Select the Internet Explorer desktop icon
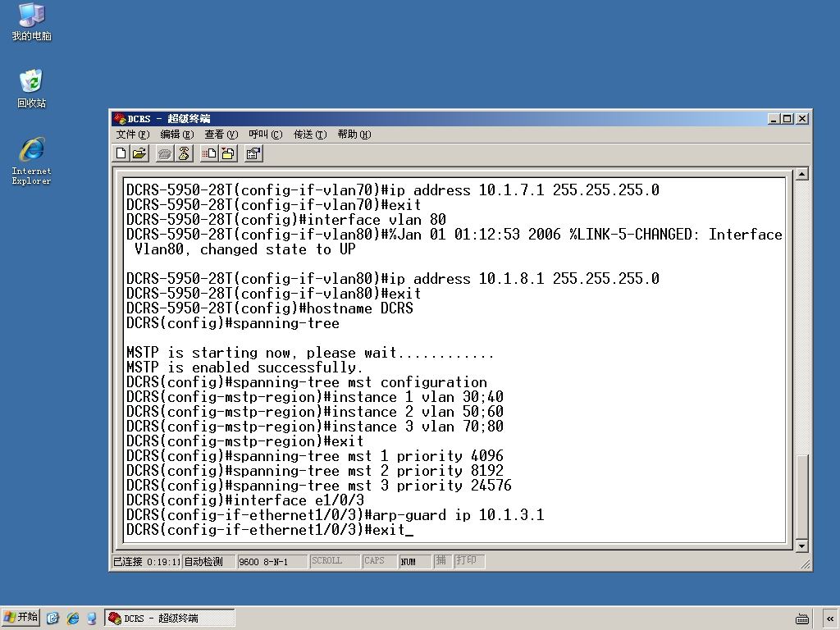 coord(32,162)
